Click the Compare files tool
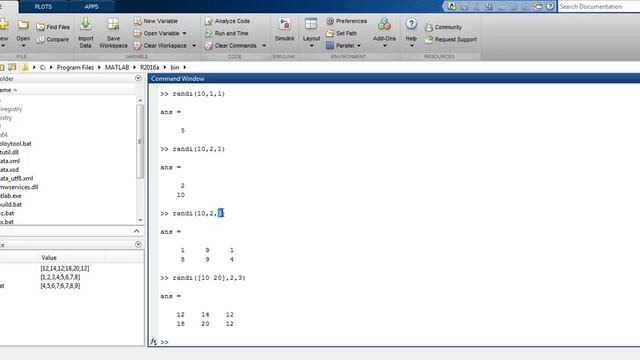 (52, 40)
